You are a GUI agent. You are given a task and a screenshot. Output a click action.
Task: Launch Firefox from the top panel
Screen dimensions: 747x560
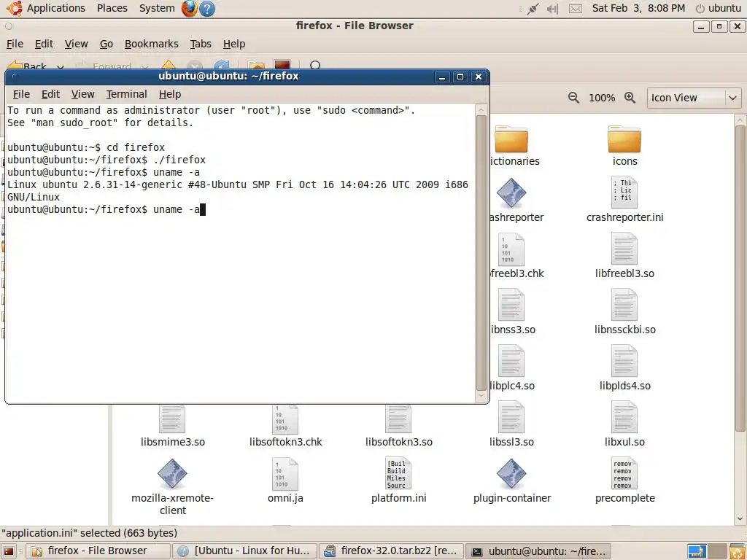tap(189, 8)
